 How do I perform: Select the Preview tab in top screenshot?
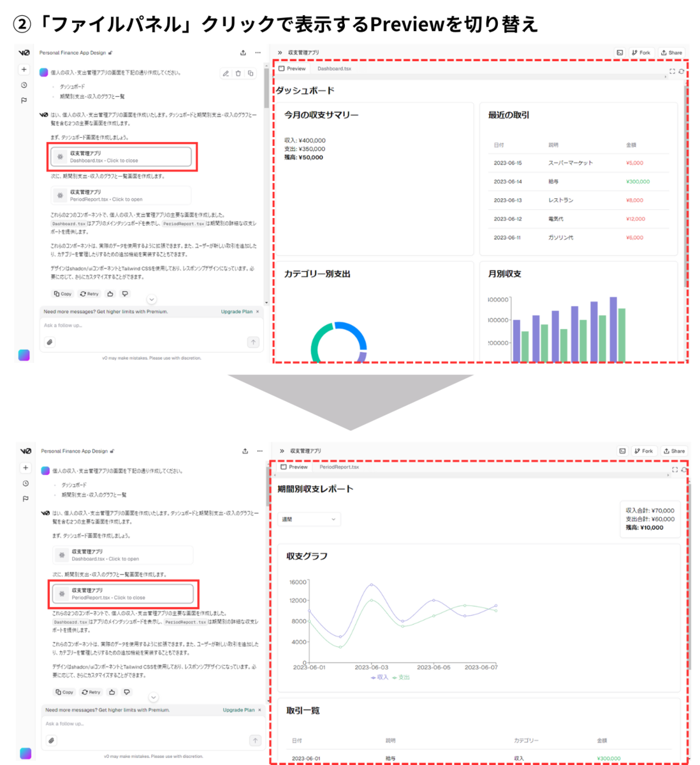(293, 68)
